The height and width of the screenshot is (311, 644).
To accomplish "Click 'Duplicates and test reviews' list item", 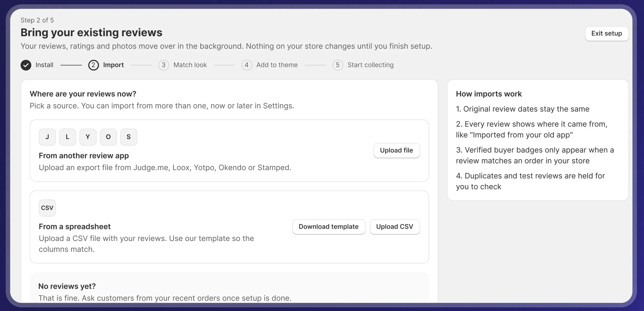I will tap(530, 181).
